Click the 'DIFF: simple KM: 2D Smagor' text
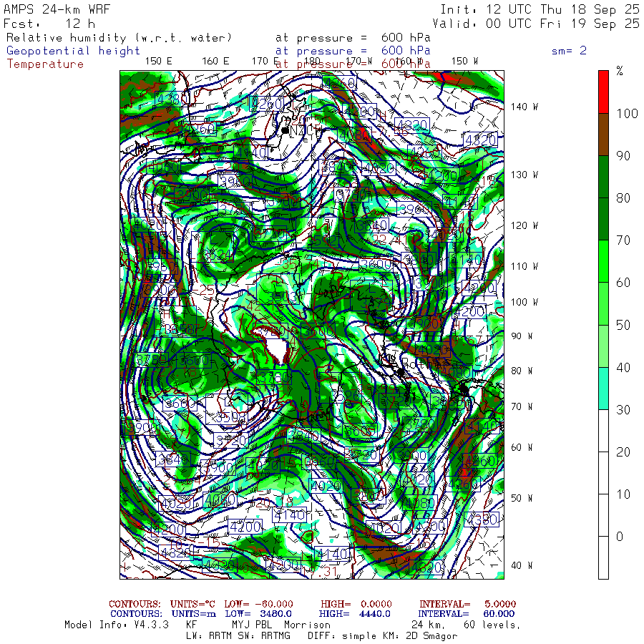Image resolution: width=644 pixels, height=644 pixels. pyautogui.click(x=382, y=636)
